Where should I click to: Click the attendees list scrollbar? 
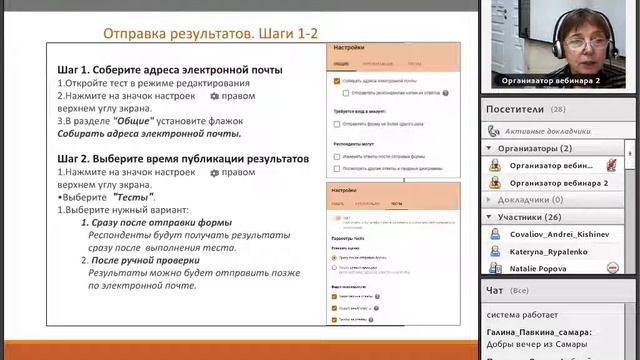click(630, 206)
